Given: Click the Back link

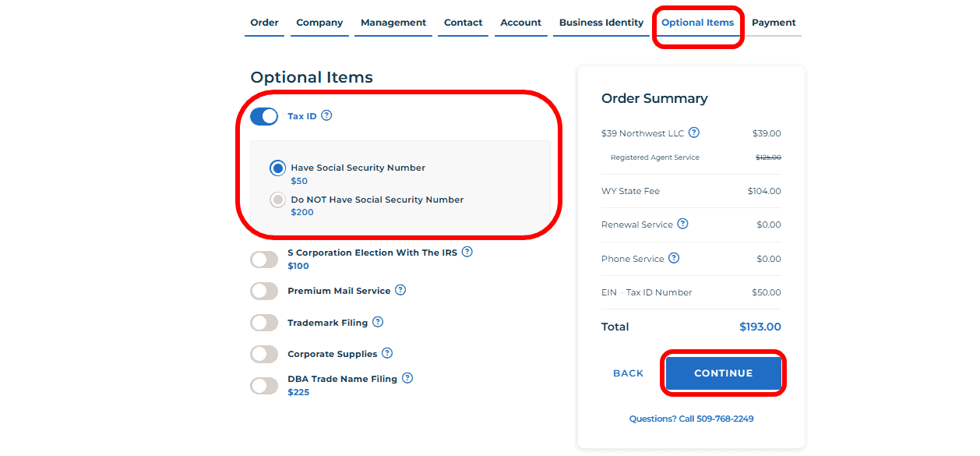Looking at the screenshot, I should (x=628, y=373).
